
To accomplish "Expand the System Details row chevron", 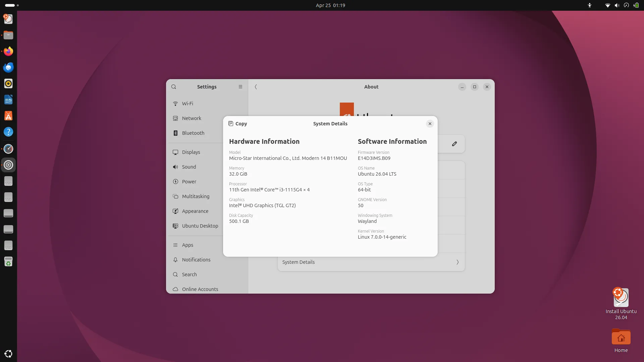I will [x=458, y=262].
